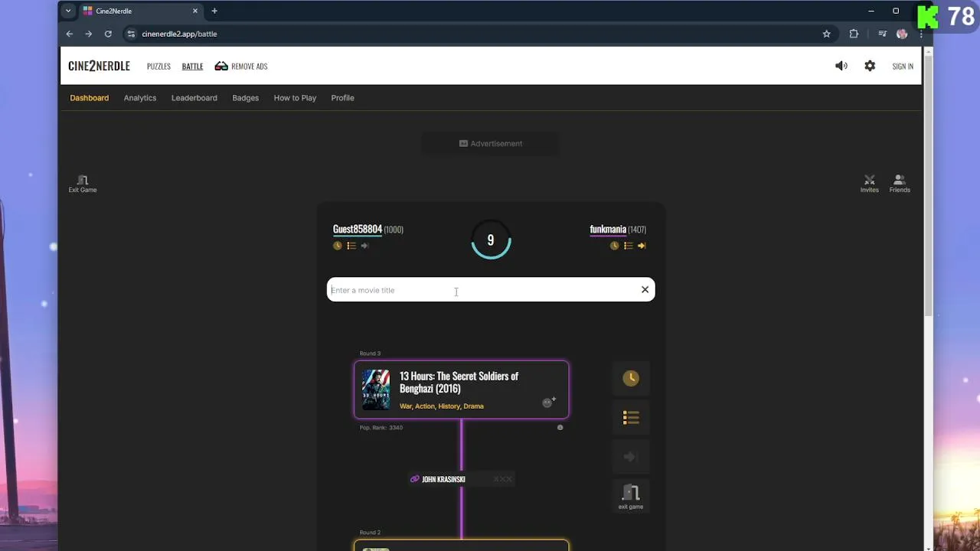Click the skip arrow lifeline in side panel

631,457
